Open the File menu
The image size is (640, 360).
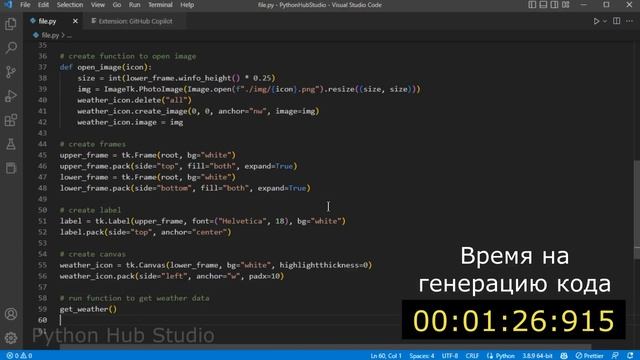[25, 5]
